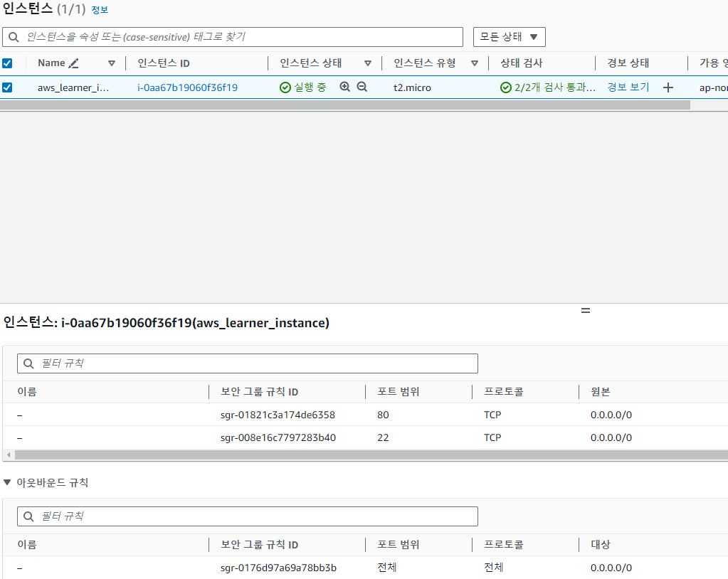Toggle the select-all checkbox in the table header

(x=7, y=63)
